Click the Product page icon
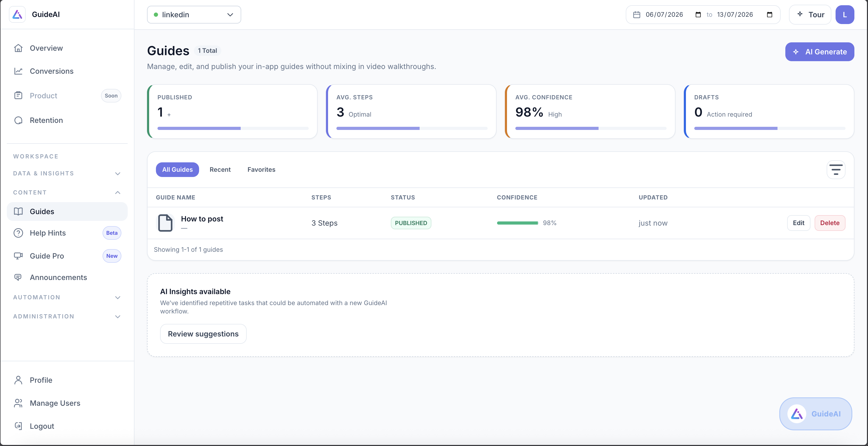868x446 pixels. point(18,96)
